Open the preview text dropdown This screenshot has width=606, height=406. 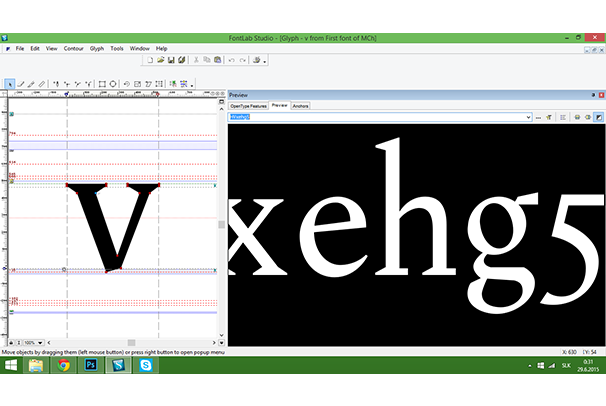527,117
